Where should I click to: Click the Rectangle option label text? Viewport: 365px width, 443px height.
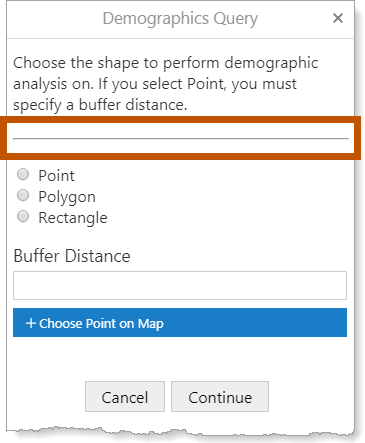point(73,218)
